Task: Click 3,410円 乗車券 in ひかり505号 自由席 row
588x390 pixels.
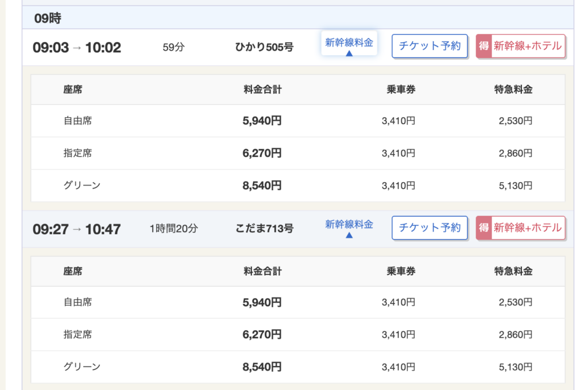Action: click(x=399, y=121)
